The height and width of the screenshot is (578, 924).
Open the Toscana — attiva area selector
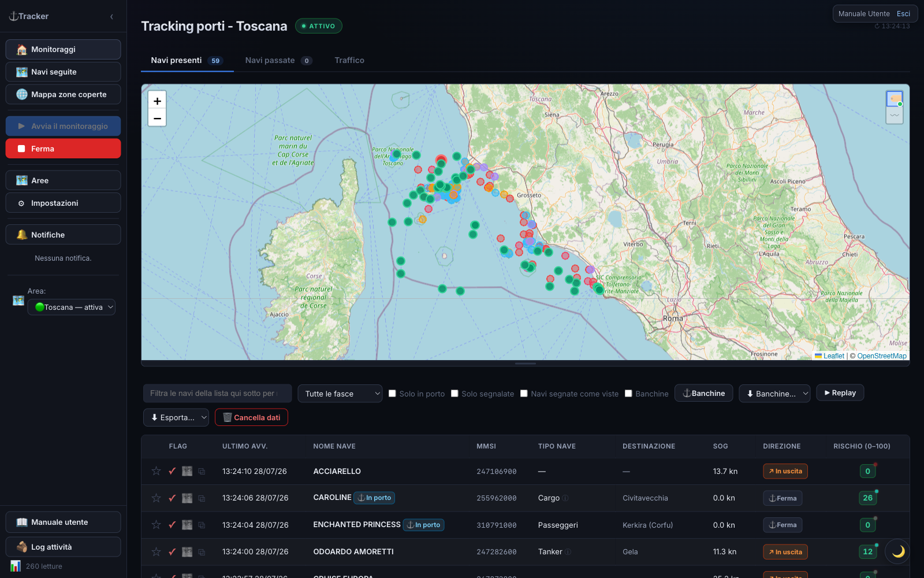72,307
